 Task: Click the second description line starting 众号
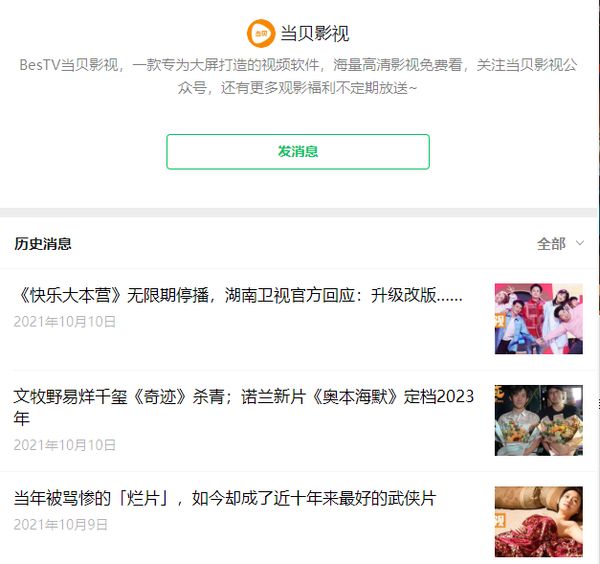[297, 88]
